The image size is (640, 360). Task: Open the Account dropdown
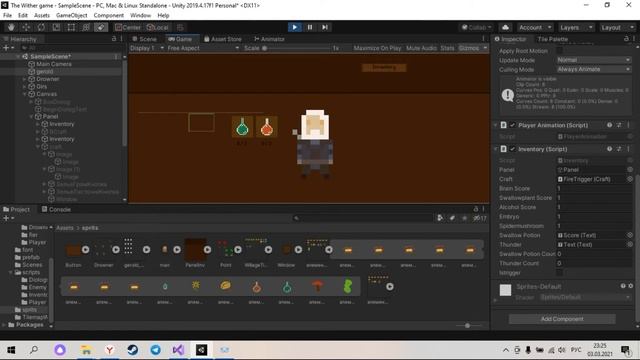tap(535, 27)
